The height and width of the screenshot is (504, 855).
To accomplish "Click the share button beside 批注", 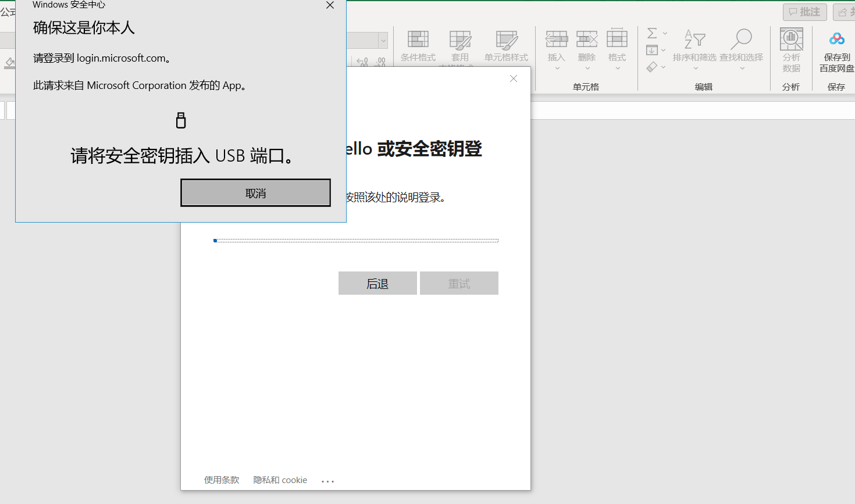I will [844, 12].
